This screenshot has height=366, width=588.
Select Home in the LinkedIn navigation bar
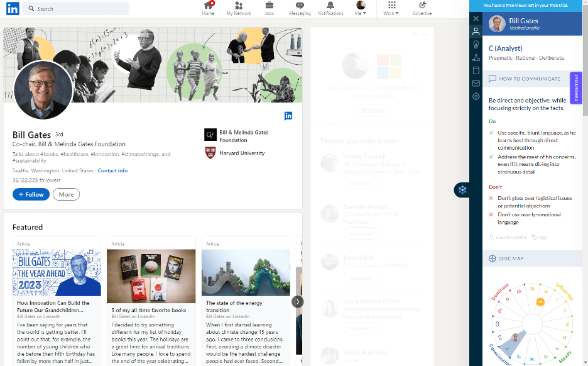click(208, 9)
